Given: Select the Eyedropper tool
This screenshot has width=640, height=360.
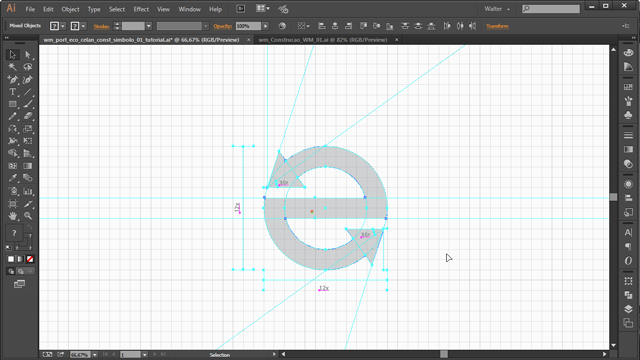Looking at the screenshot, I should click(x=13, y=178).
